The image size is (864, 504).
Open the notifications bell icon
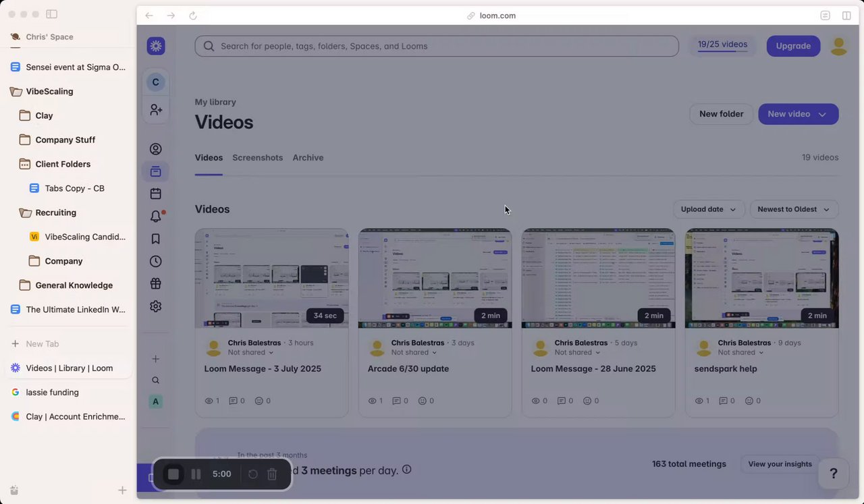[x=156, y=216]
